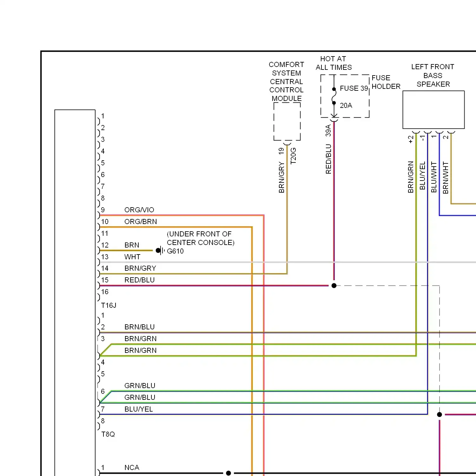476x476 pixels.
Task: Click the splice dot on the NCA wire
Action: pos(228,473)
